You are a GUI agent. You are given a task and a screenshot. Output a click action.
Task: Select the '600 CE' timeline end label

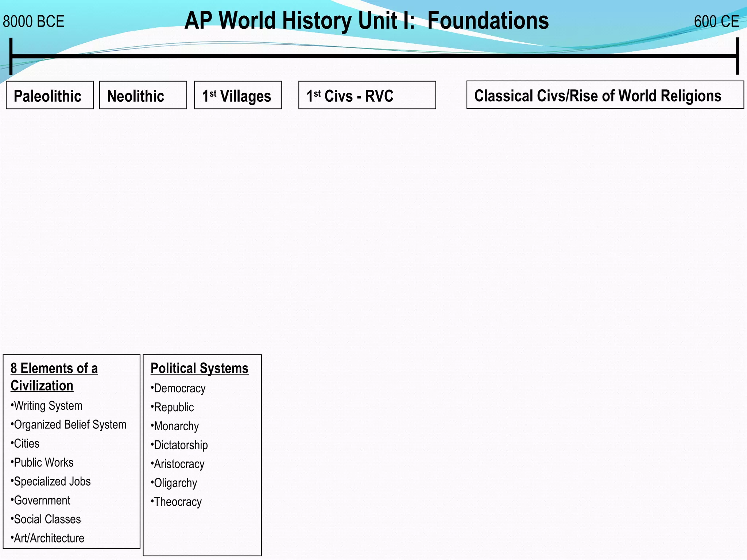[716, 22]
